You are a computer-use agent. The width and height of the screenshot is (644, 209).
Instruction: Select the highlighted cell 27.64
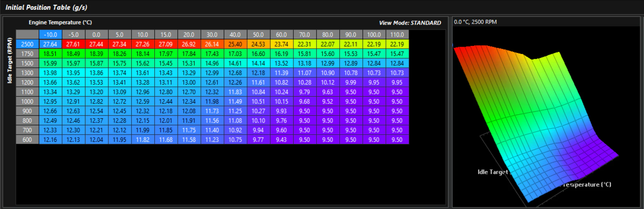click(50, 44)
